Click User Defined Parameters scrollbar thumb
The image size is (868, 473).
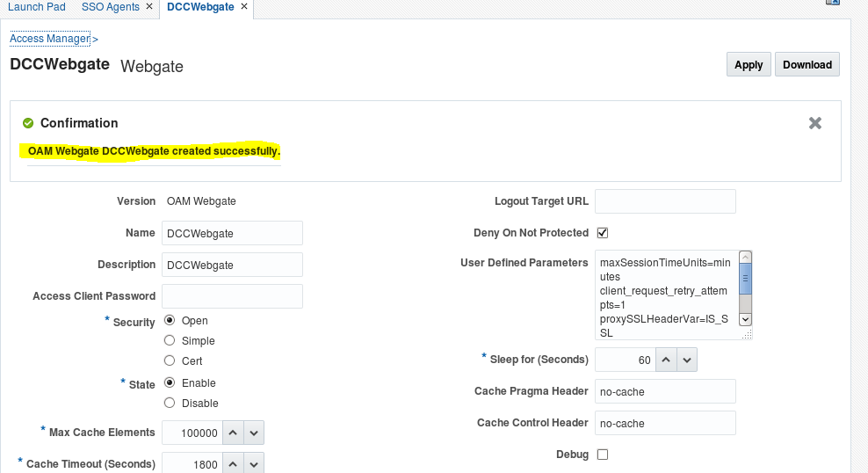tap(745, 279)
